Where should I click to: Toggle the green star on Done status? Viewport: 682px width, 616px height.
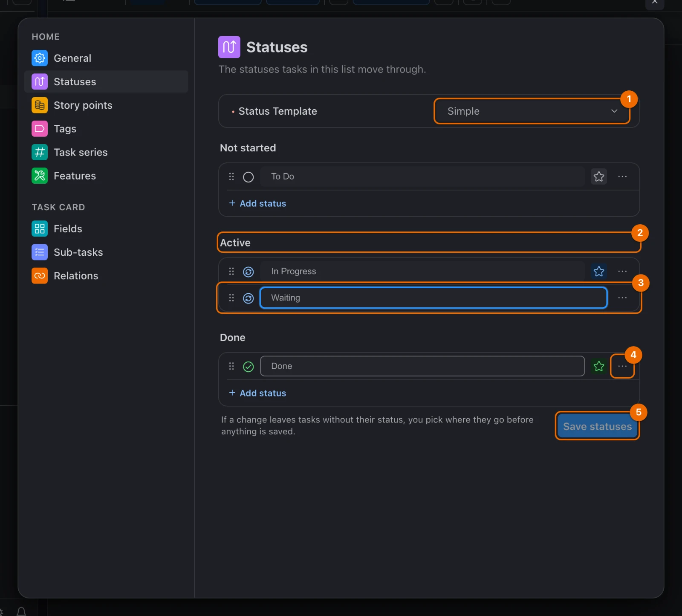click(599, 366)
